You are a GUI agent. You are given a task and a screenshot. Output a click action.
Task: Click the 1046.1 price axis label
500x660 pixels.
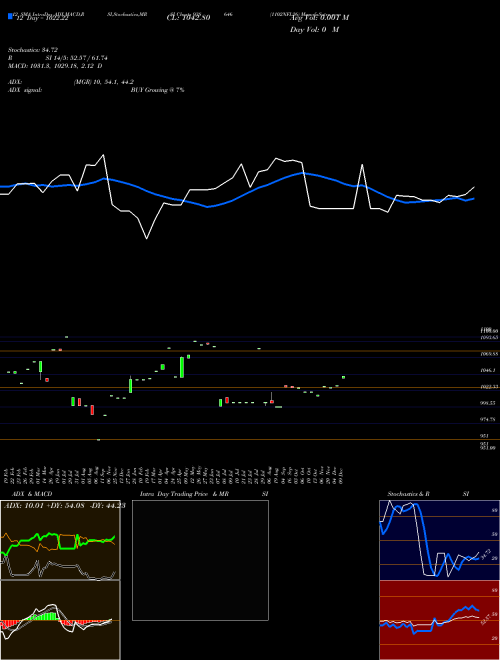click(488, 370)
